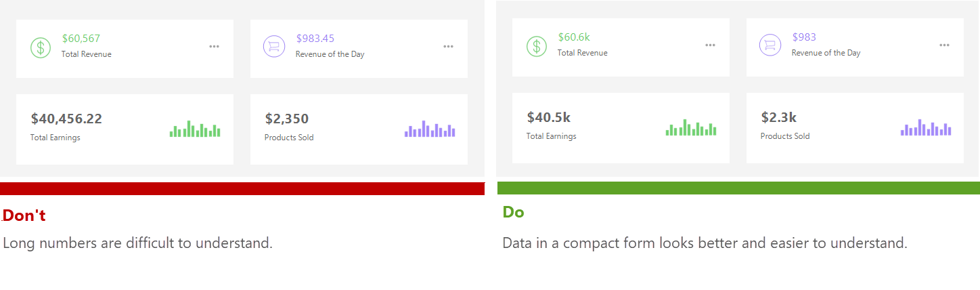Select the purple bar chart beside $2,350
This screenshot has height=290, width=980.
tap(430, 129)
